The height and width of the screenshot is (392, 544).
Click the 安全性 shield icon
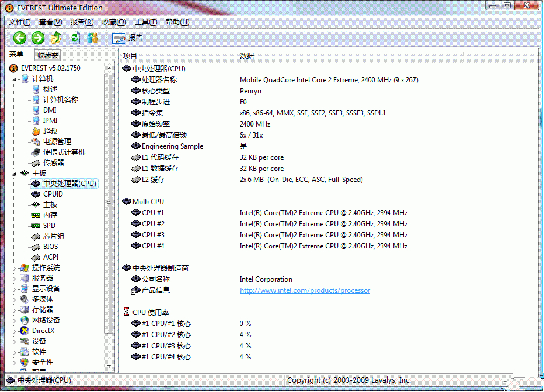[25, 362]
